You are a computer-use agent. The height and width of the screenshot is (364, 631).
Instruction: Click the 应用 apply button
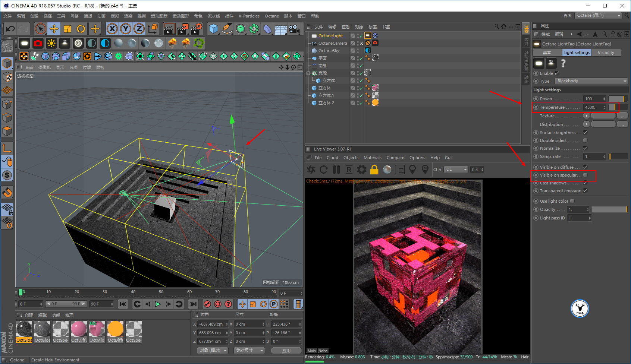pos(286,351)
